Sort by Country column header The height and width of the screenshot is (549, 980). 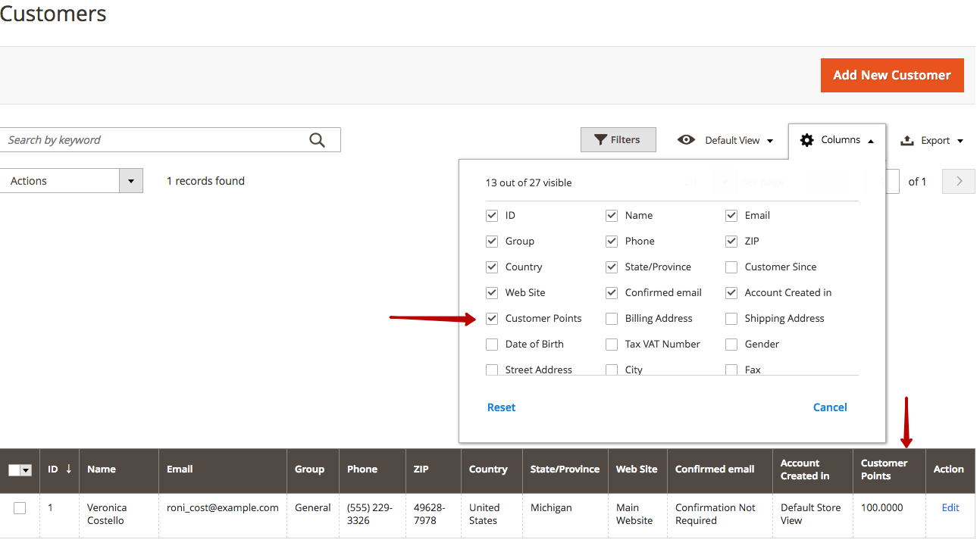tap(492, 469)
